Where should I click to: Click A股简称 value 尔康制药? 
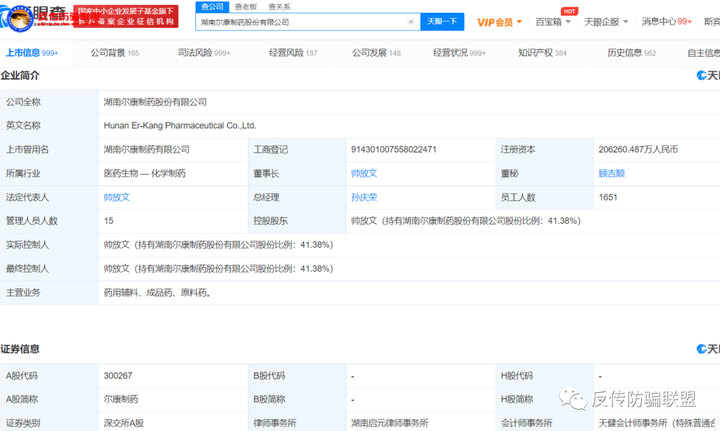point(121,399)
